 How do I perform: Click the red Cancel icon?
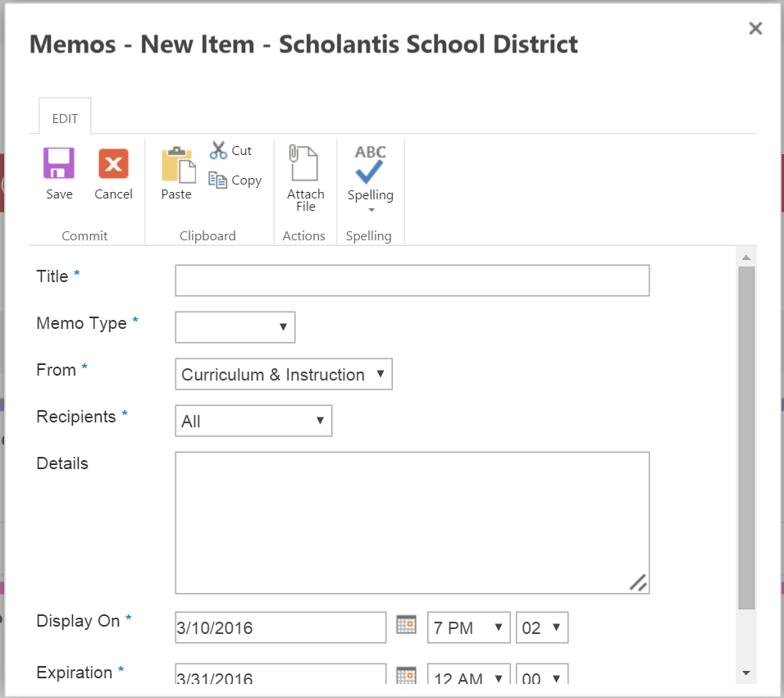(x=113, y=163)
